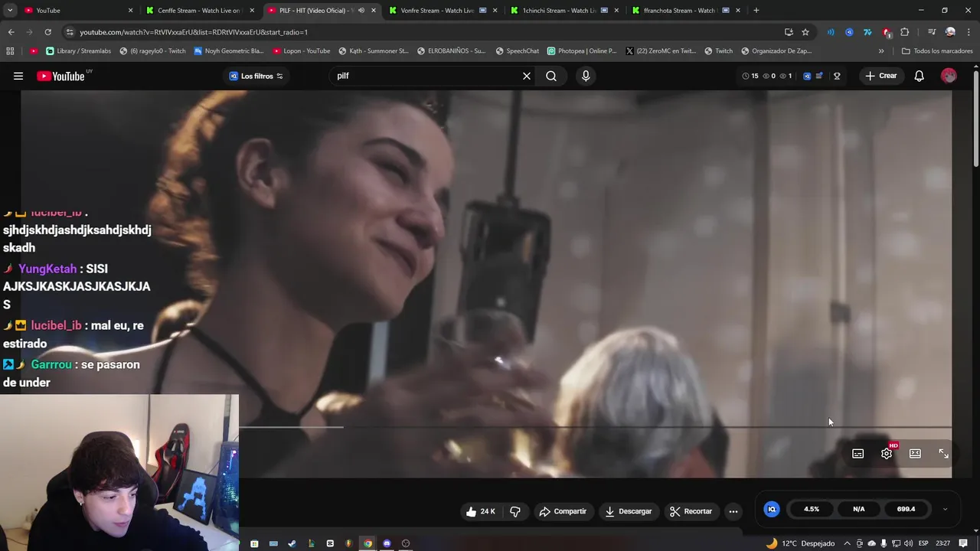The width and height of the screenshot is (980, 551).
Task: Open Discord from the taskbar
Action: click(387, 543)
